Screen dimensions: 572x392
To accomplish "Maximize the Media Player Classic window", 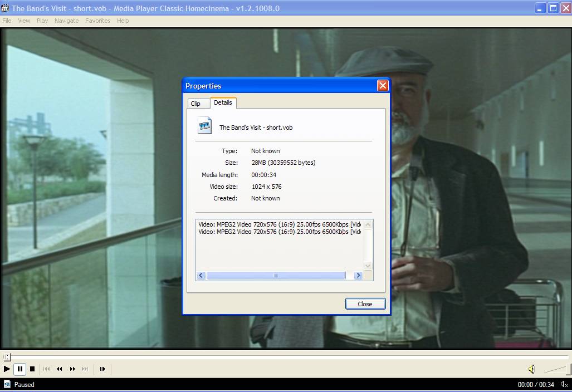I will 554,8.
